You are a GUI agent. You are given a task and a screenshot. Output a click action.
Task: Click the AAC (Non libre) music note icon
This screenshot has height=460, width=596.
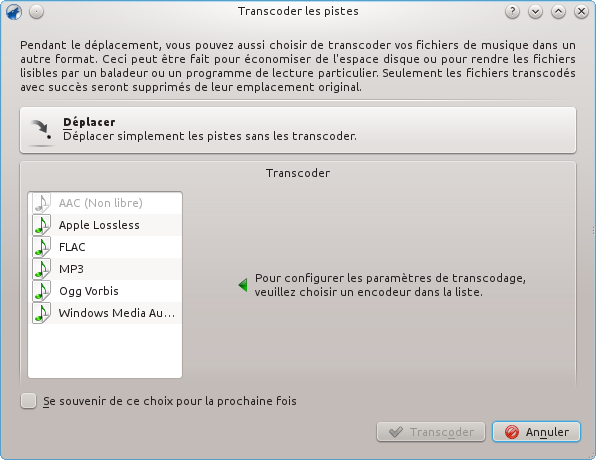pos(41,203)
